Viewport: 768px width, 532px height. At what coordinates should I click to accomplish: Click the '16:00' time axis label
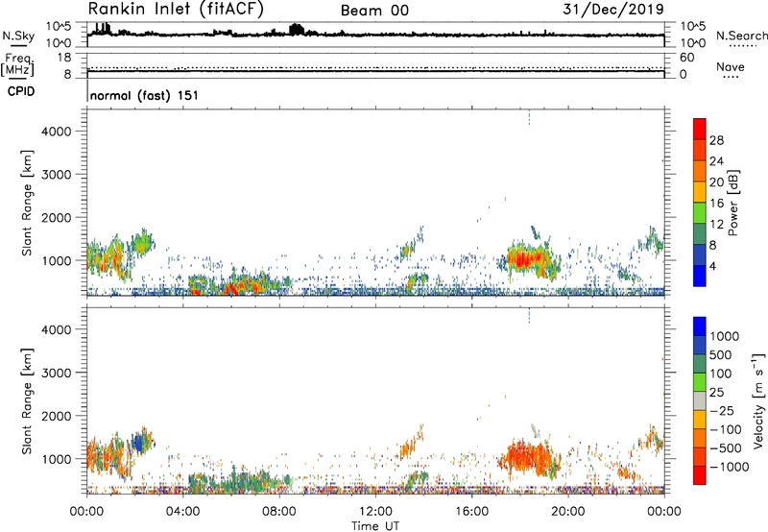click(471, 512)
